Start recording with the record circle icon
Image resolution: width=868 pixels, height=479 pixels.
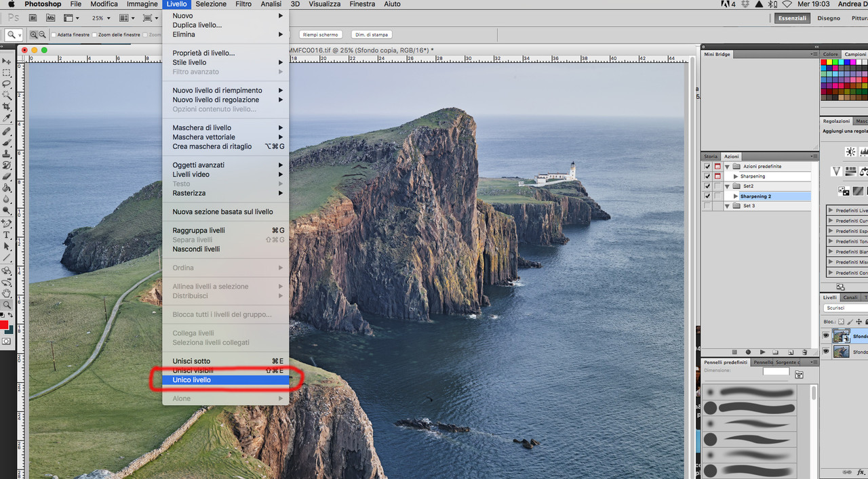click(x=748, y=352)
